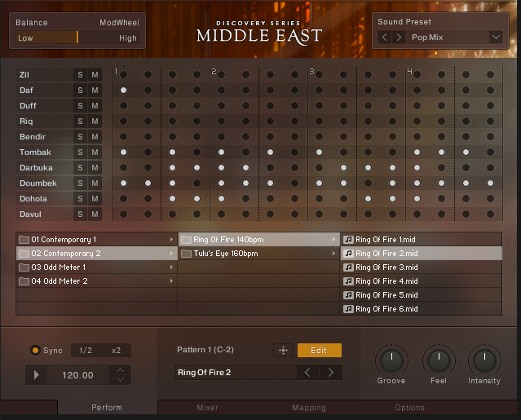
Task: Mute the Tombak instrument
Action: point(95,153)
